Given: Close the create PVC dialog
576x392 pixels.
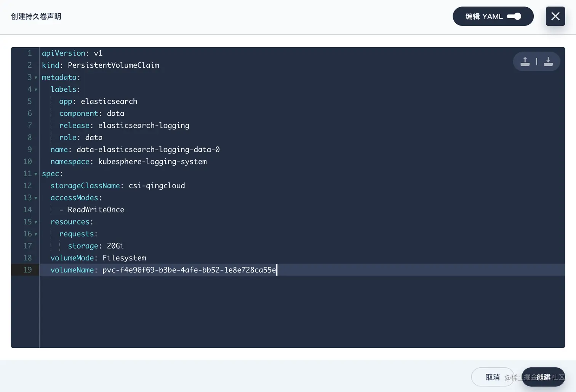Looking at the screenshot, I should 555,16.
